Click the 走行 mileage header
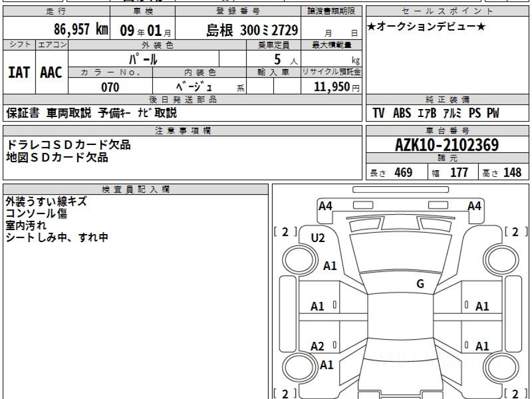 coord(56,12)
